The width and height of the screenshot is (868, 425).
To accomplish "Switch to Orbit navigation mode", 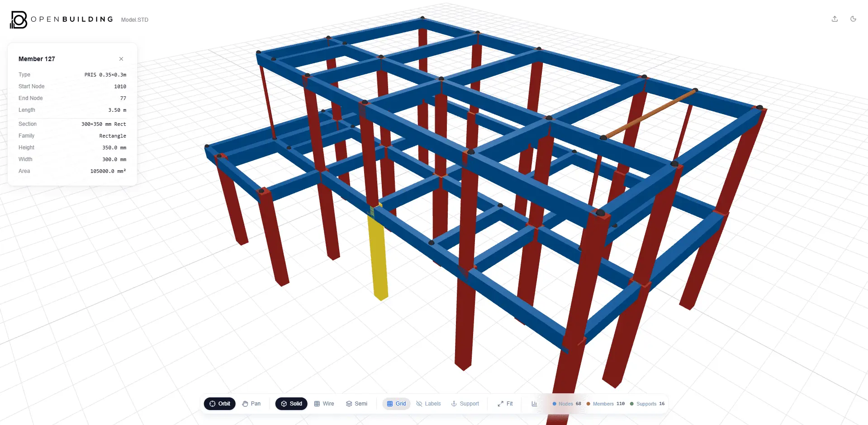I will pyautogui.click(x=220, y=404).
